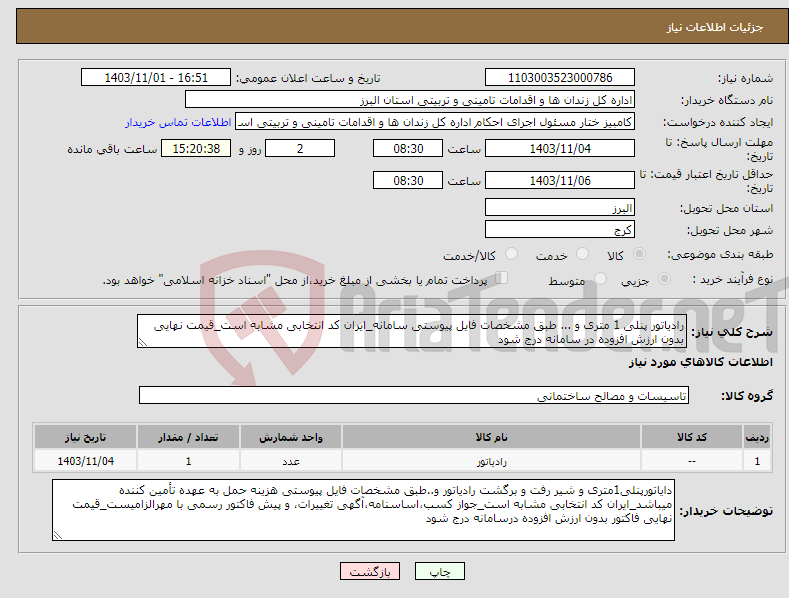The image size is (789, 598).
Task: Toggle the اسناد خزانه اسلامی payment checkbox
Action: (502, 278)
